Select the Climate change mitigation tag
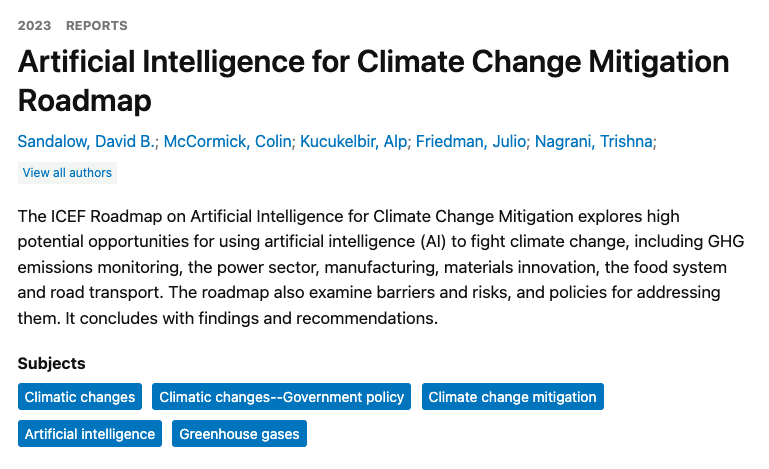This screenshot has width=769, height=469. click(x=512, y=397)
